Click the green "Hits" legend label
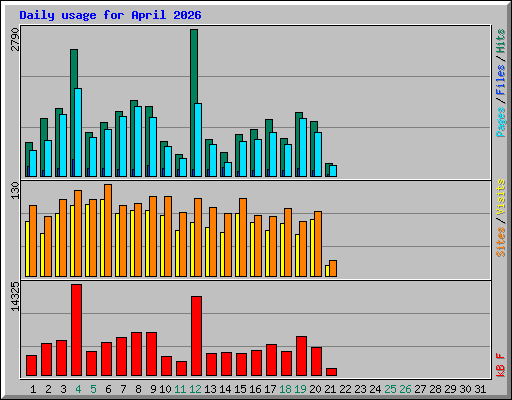 coord(501,41)
